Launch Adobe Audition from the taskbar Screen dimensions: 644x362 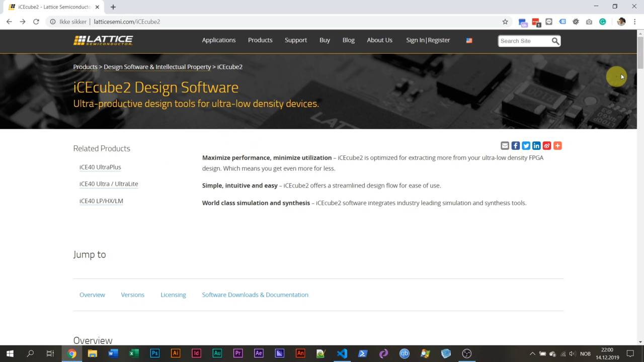tap(217, 353)
